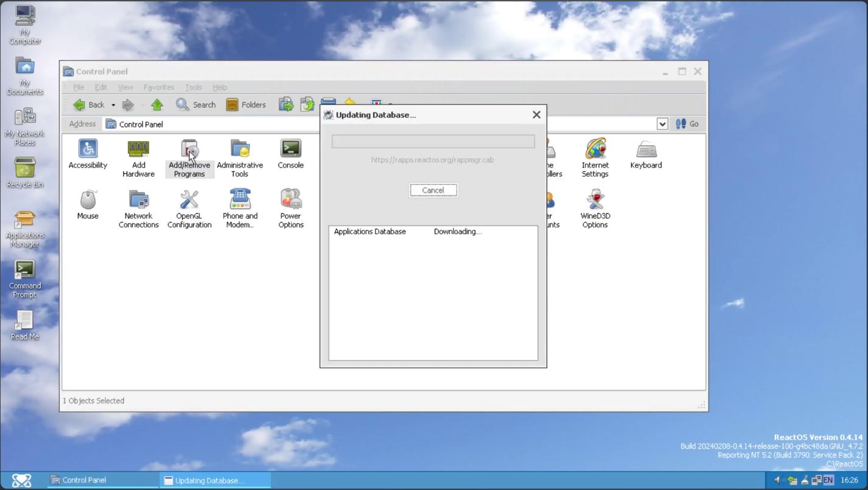Open the View menu
The height and width of the screenshot is (490, 868).
pyautogui.click(x=125, y=87)
